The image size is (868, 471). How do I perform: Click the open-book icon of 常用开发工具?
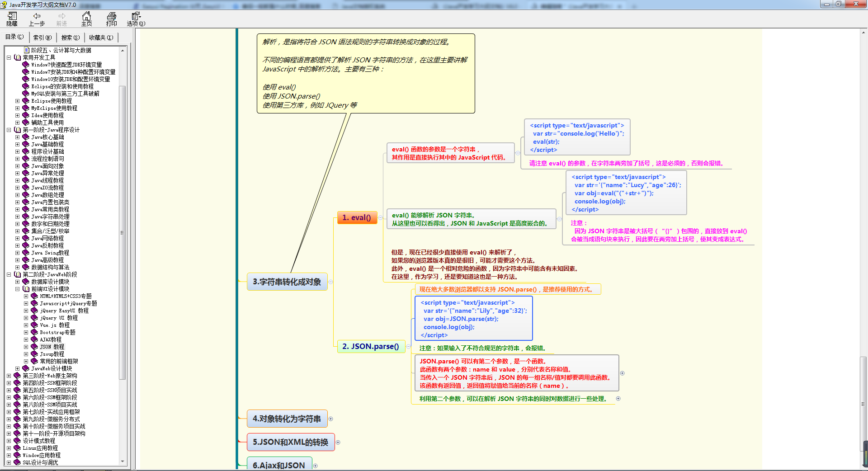coord(17,57)
